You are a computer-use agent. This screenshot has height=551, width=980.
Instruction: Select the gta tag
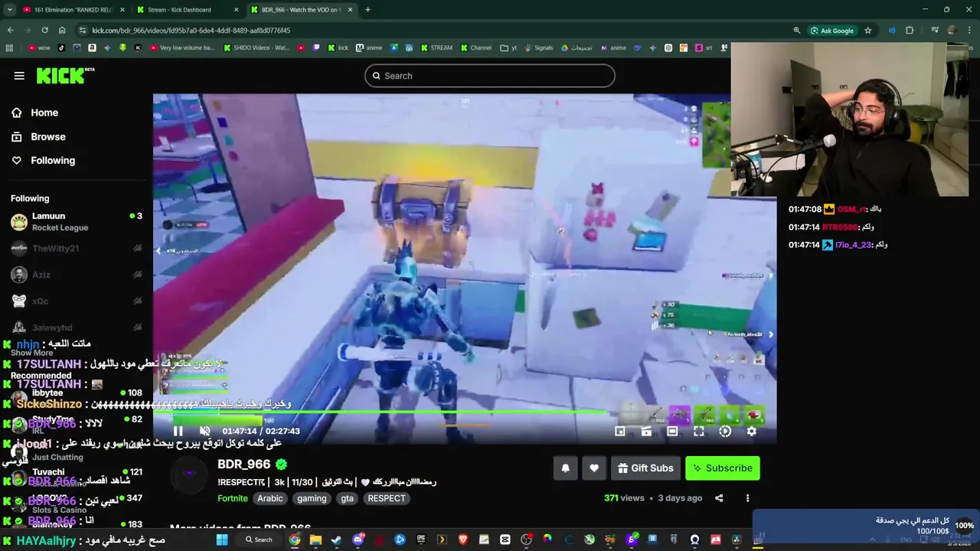coord(348,498)
